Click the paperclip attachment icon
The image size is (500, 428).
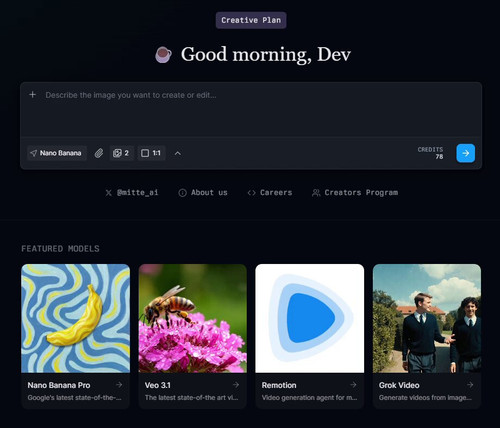coord(99,153)
